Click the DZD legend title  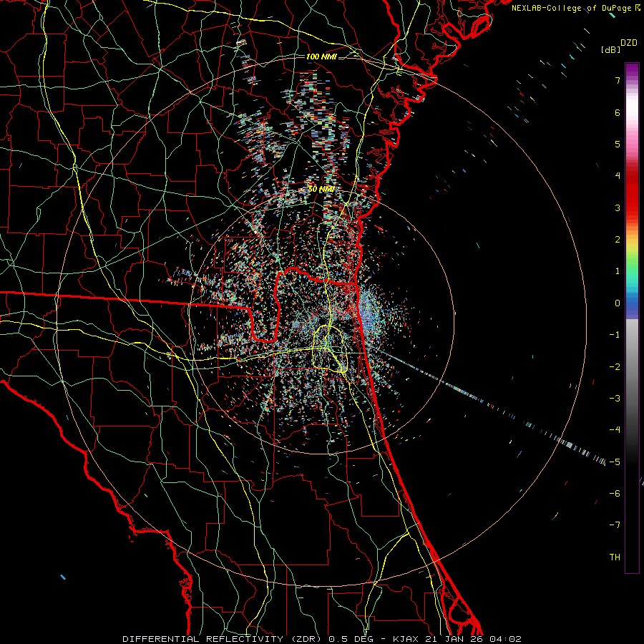pos(628,43)
